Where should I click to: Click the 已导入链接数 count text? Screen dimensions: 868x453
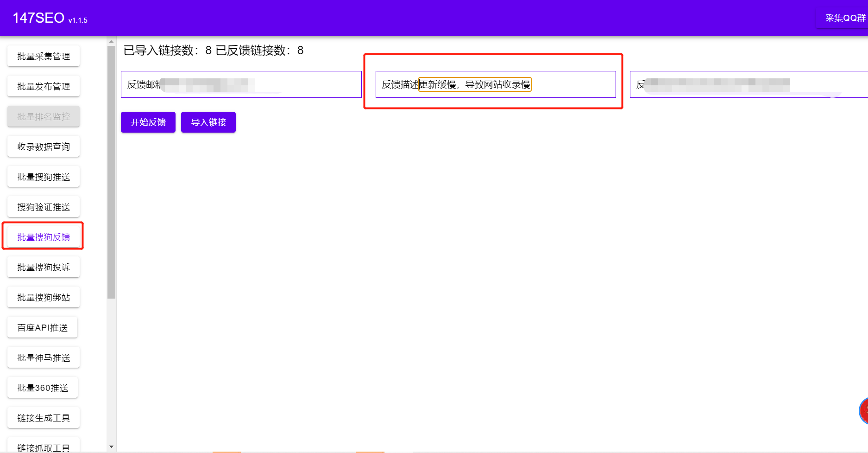pyautogui.click(x=168, y=50)
